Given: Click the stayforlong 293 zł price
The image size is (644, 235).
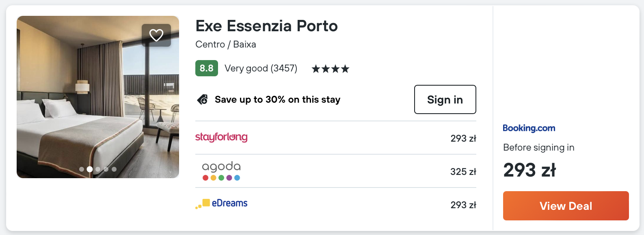Looking at the screenshot, I should pos(463,138).
